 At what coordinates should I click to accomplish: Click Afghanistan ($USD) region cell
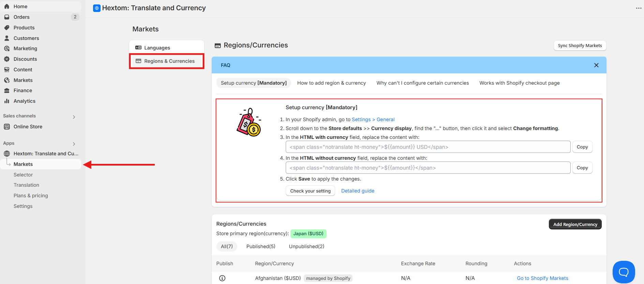[x=278, y=278]
